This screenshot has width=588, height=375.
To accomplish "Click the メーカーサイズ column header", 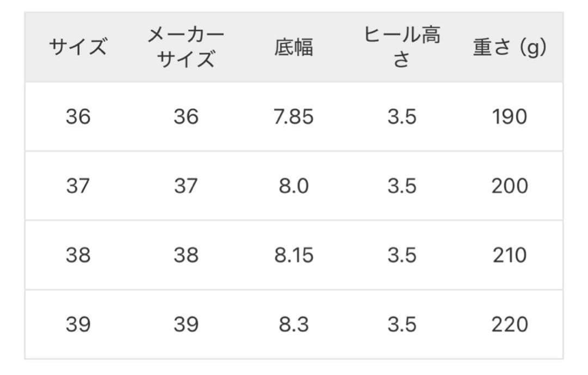I will [x=186, y=47].
